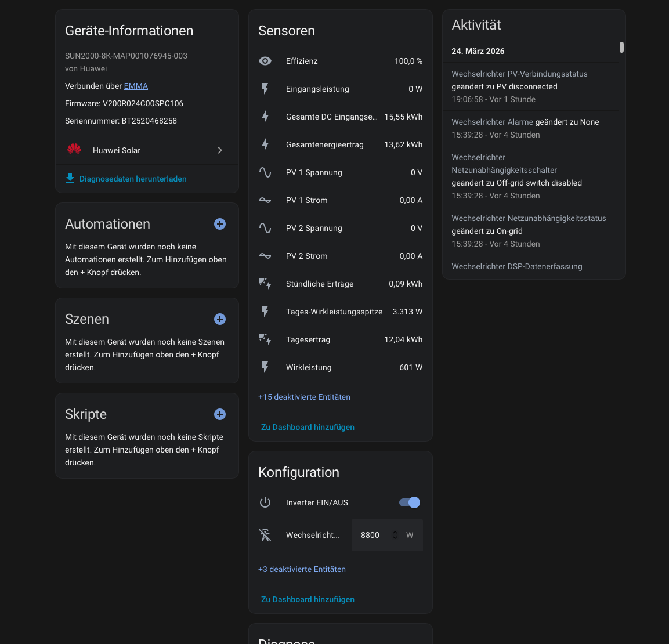Toggle the Inverter EIN/AUS switch
The image size is (669, 644).
410,502
